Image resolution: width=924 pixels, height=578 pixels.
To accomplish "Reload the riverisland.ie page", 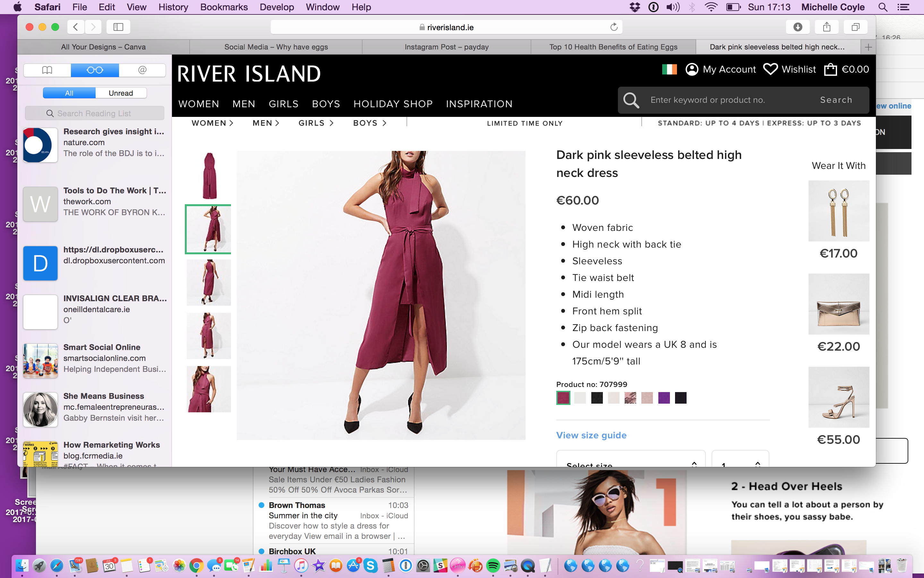I will (613, 27).
